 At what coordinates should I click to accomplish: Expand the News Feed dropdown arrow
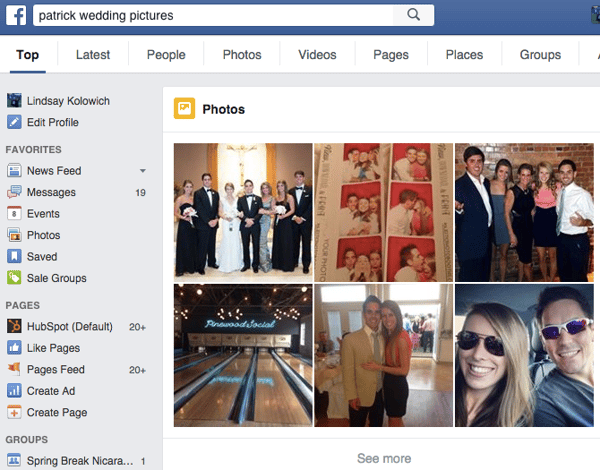[142, 171]
